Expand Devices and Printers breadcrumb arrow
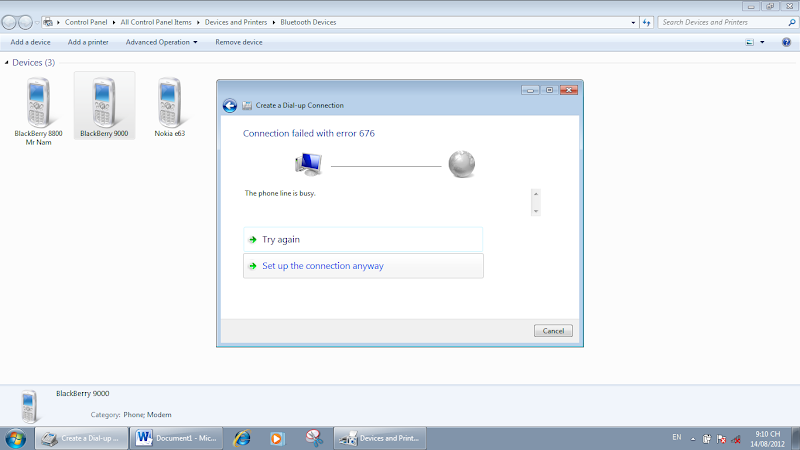The width and height of the screenshot is (800, 450). 274,22
